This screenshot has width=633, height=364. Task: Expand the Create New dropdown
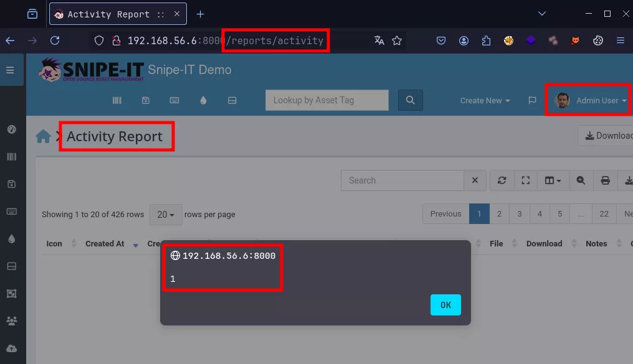485,100
